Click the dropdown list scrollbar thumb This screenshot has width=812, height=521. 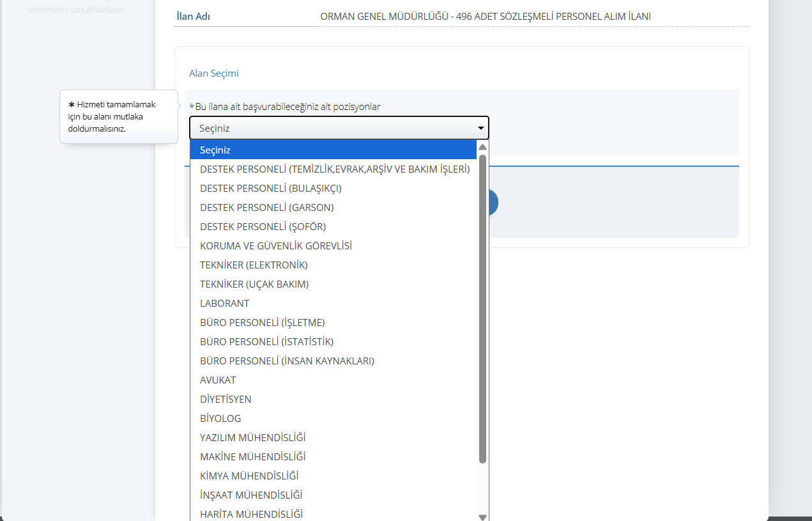(x=483, y=307)
